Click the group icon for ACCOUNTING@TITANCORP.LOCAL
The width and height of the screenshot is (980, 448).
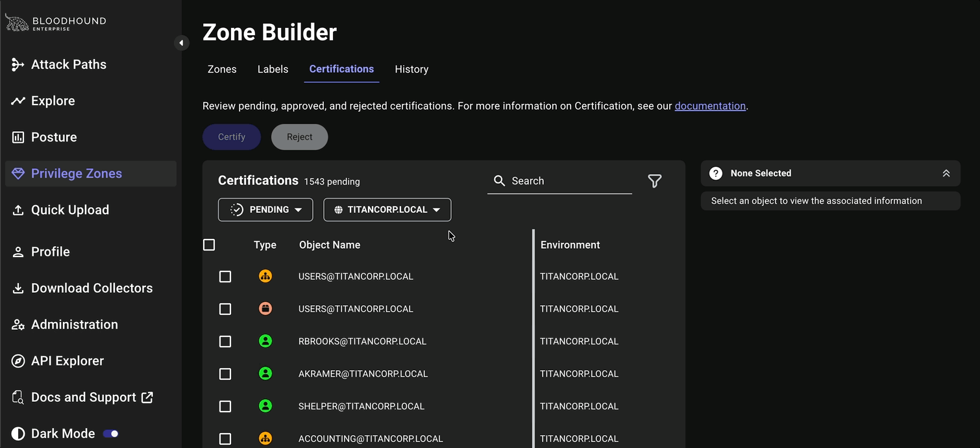[265, 438]
